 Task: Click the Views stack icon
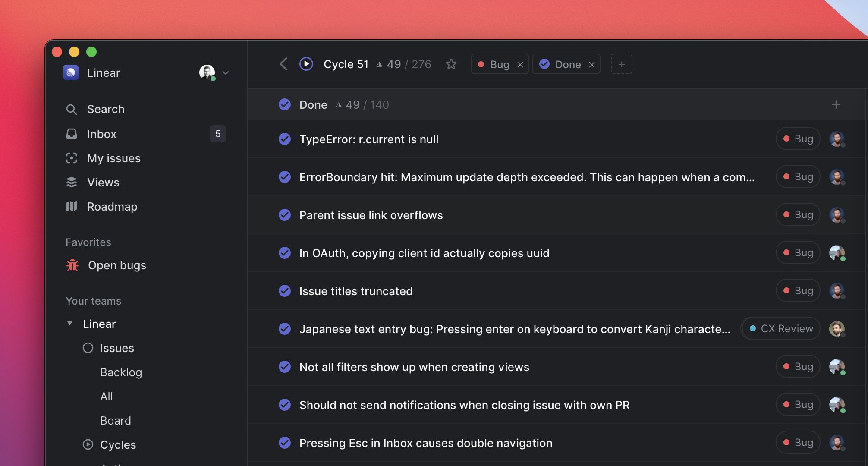tap(72, 183)
